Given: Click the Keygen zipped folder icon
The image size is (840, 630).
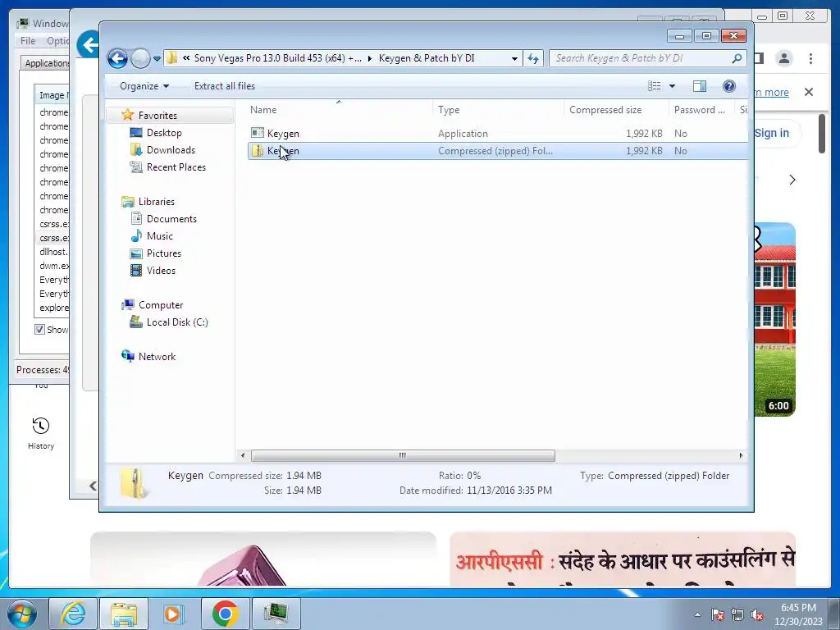Looking at the screenshot, I should pos(258,151).
